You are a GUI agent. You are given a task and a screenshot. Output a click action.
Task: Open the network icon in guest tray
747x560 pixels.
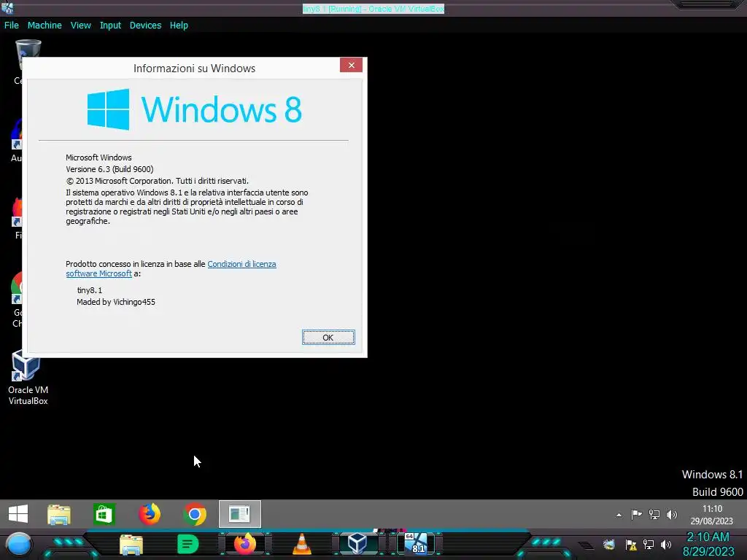pyautogui.click(x=654, y=515)
